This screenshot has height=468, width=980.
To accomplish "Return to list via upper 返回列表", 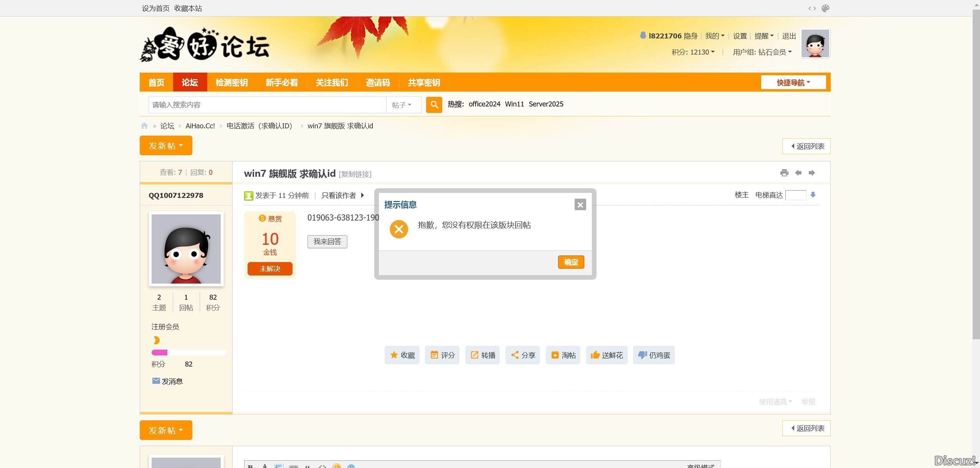I will tap(806, 146).
